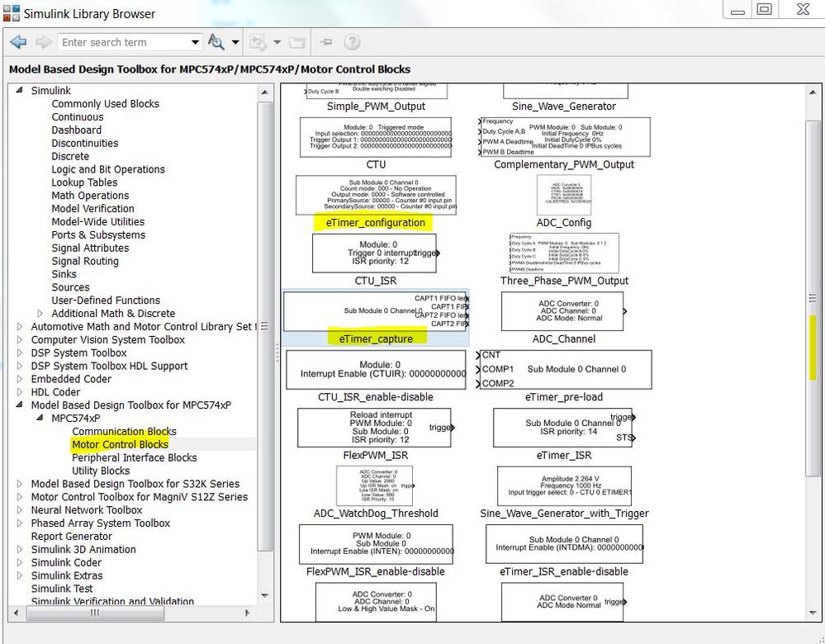The image size is (825, 644).
Task: Select the ADC_WatchDog_Threshold block
Action: [375, 486]
